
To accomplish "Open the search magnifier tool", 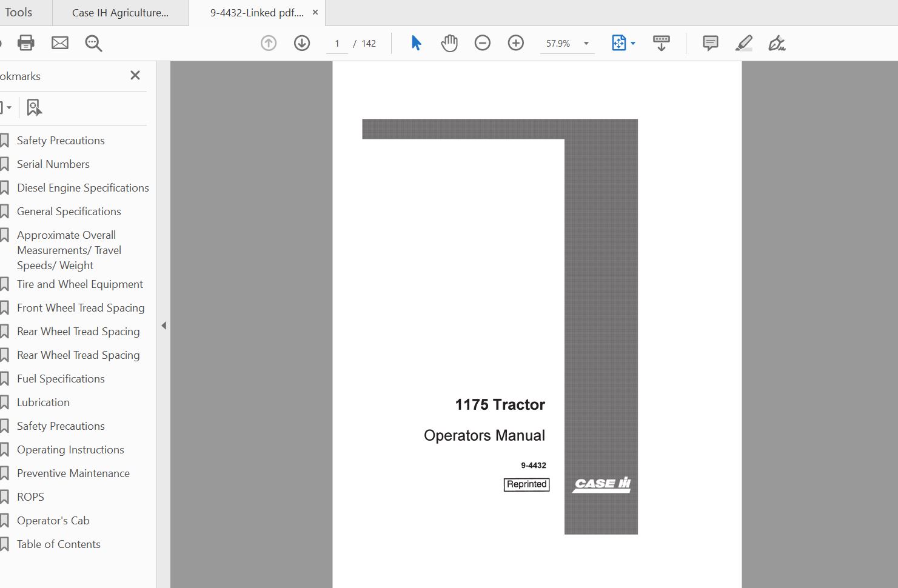I will coord(93,43).
